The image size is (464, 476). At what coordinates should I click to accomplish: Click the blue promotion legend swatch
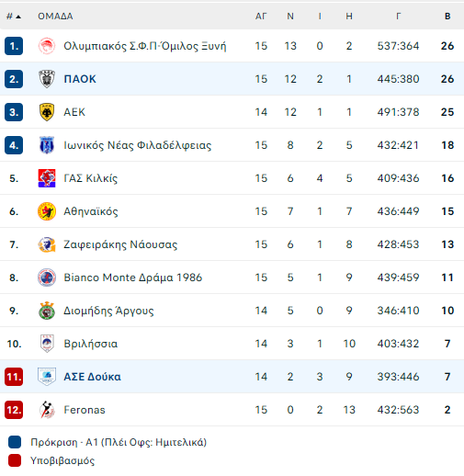[15, 442]
